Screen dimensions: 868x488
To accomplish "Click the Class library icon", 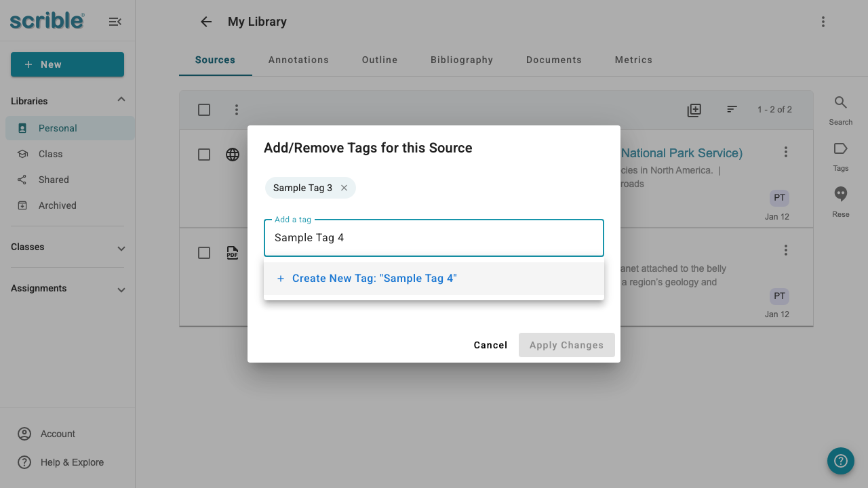I will pos(22,154).
